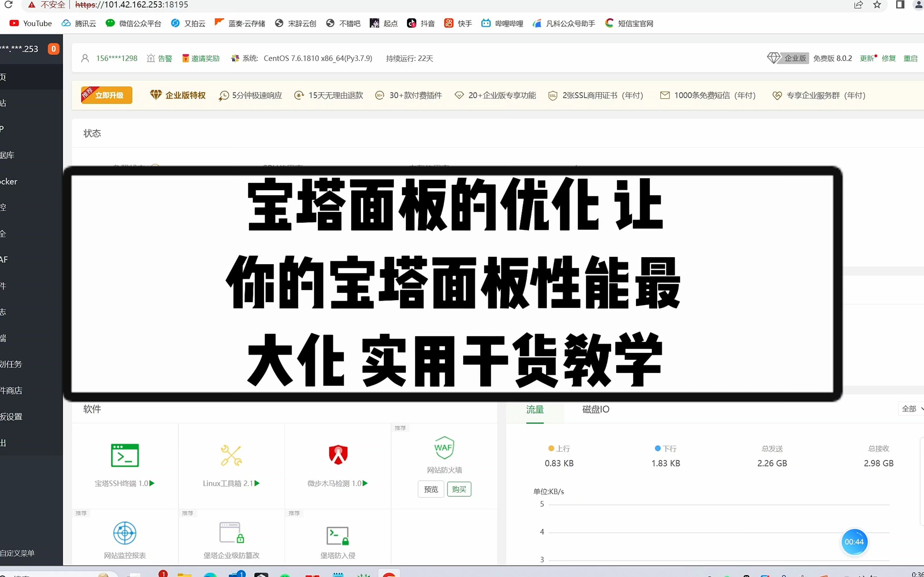
Task: Toggle the 下行 blue legend dot
Action: pyautogui.click(x=657, y=449)
